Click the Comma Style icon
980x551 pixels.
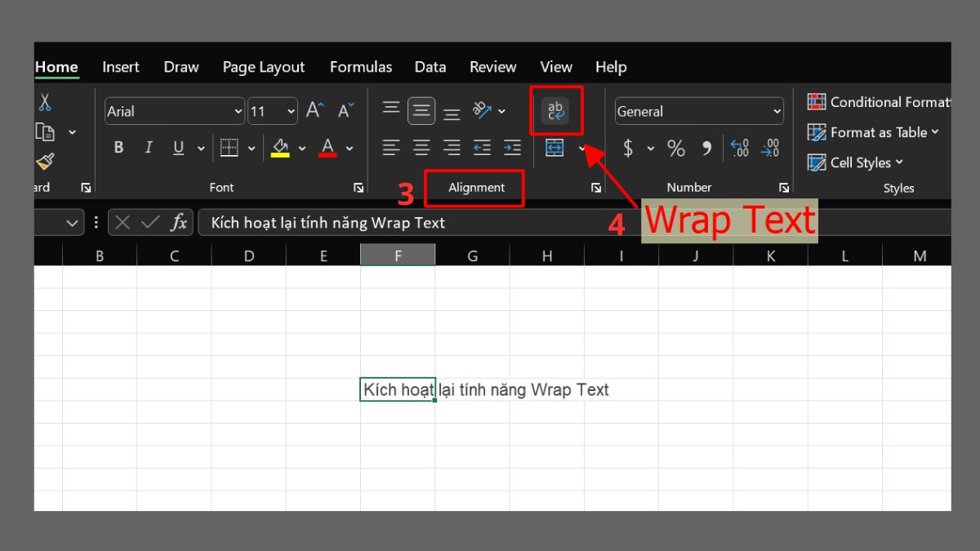706,148
